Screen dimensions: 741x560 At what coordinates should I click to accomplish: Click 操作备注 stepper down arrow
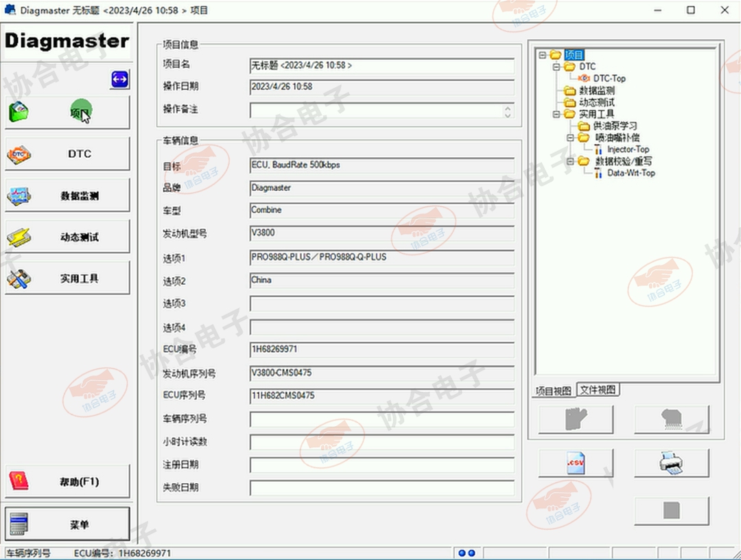508,115
